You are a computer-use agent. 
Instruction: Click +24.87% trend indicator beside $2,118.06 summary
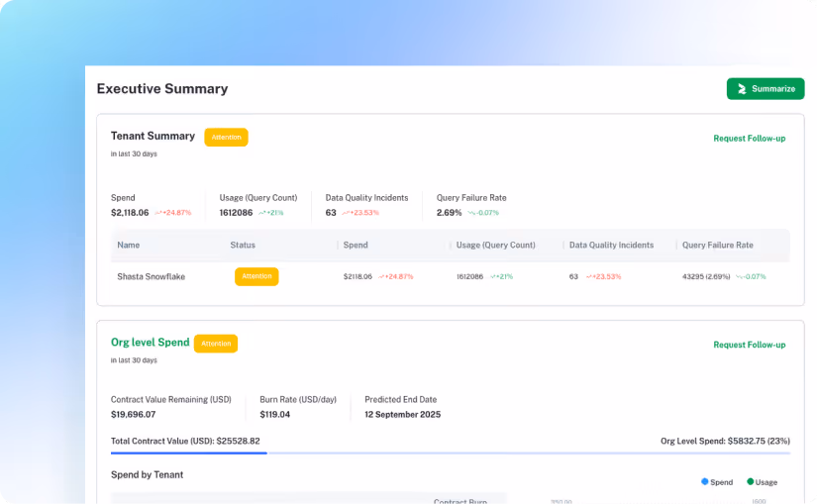coord(173,213)
